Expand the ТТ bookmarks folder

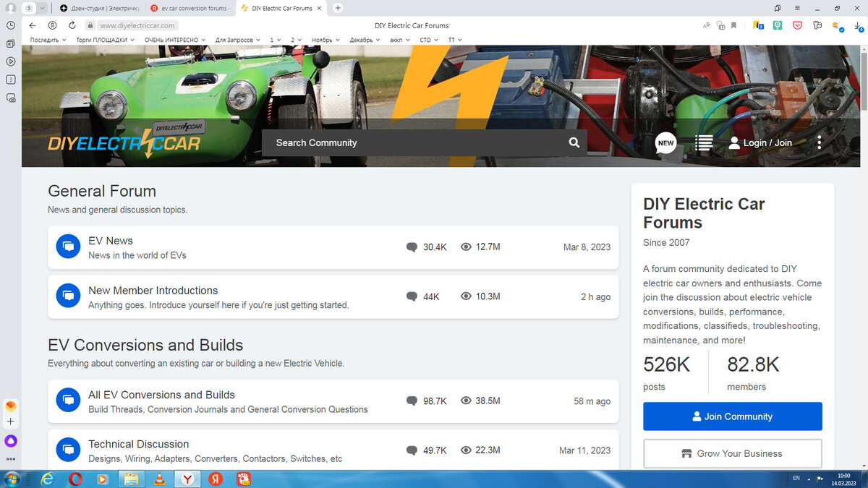[x=455, y=40]
